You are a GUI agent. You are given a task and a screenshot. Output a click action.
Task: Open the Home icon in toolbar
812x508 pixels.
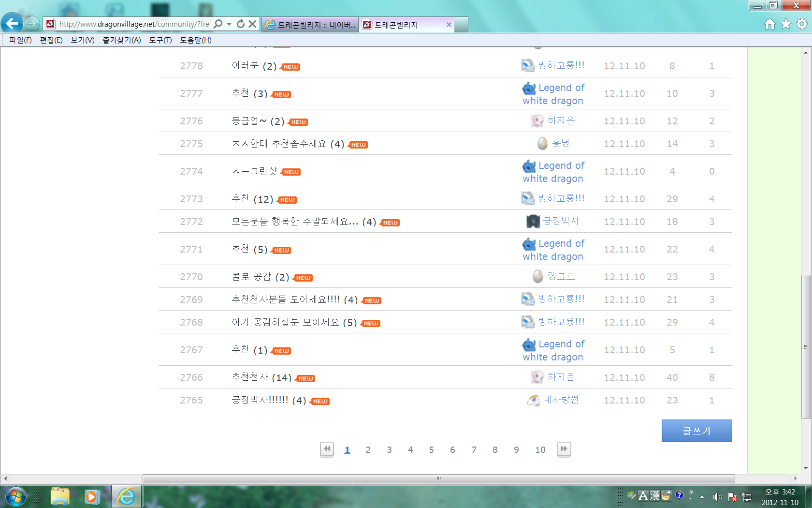(770, 24)
